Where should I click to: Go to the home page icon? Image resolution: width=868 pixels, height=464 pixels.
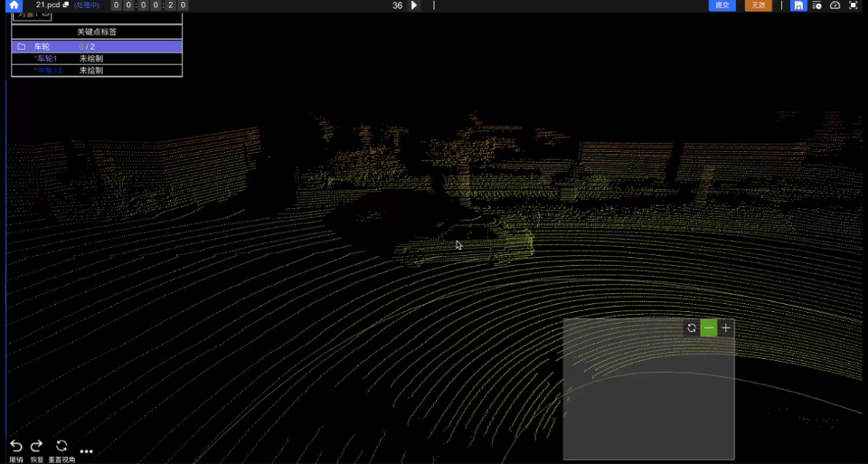tap(14, 5)
